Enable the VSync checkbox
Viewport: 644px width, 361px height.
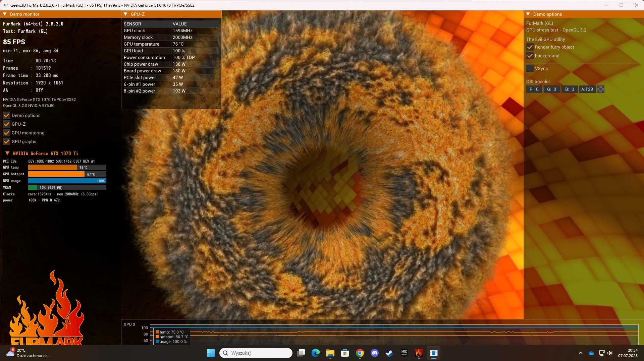(x=530, y=68)
